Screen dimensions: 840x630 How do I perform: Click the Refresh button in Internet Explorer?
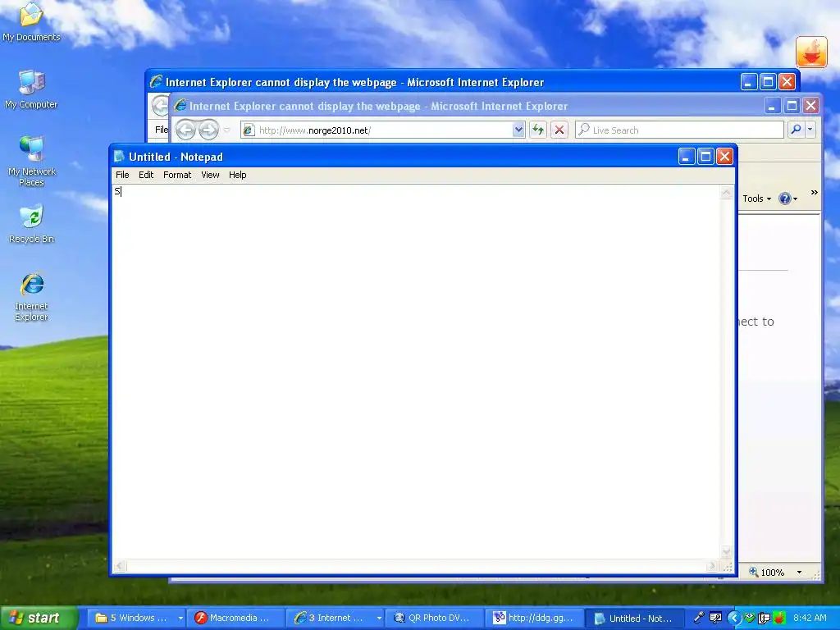(538, 130)
